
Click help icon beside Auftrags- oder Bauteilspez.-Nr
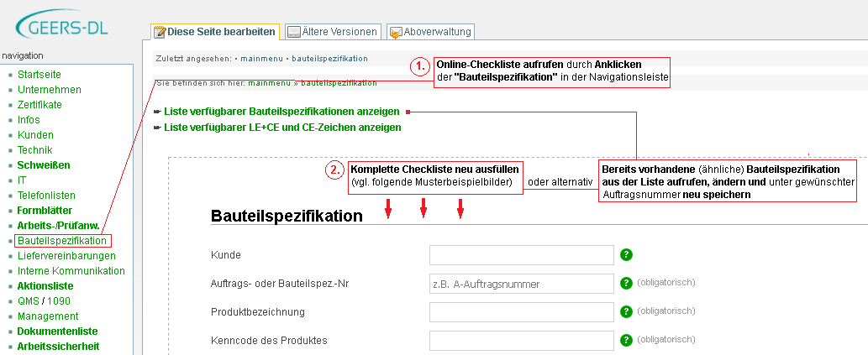pos(626,284)
